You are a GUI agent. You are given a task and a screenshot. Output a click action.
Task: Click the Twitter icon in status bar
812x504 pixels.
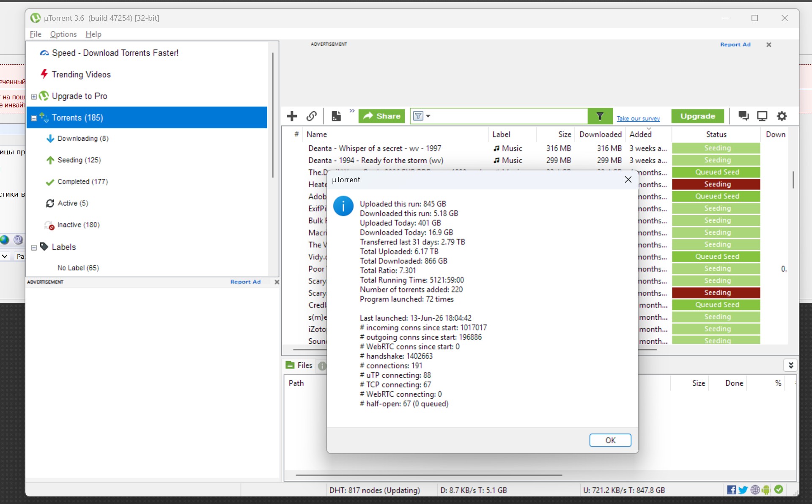743,490
